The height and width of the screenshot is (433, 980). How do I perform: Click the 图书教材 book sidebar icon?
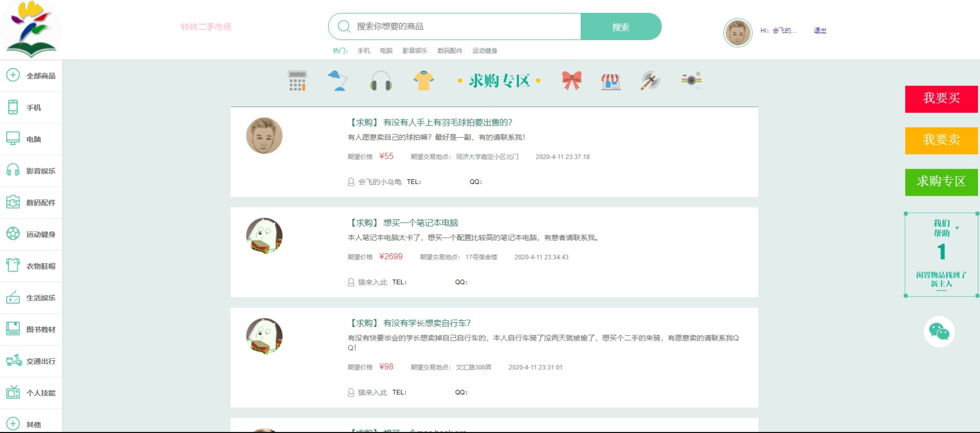13,329
